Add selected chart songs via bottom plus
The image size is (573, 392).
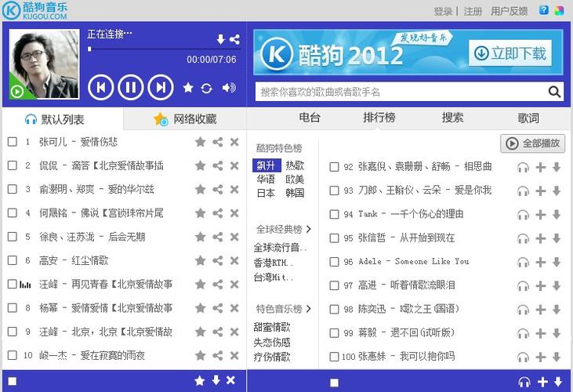[542, 382]
